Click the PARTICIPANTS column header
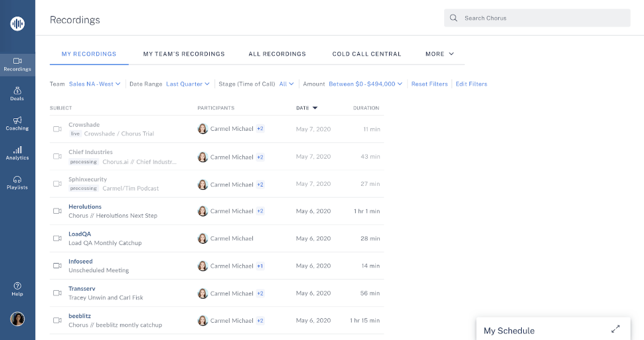 click(216, 108)
